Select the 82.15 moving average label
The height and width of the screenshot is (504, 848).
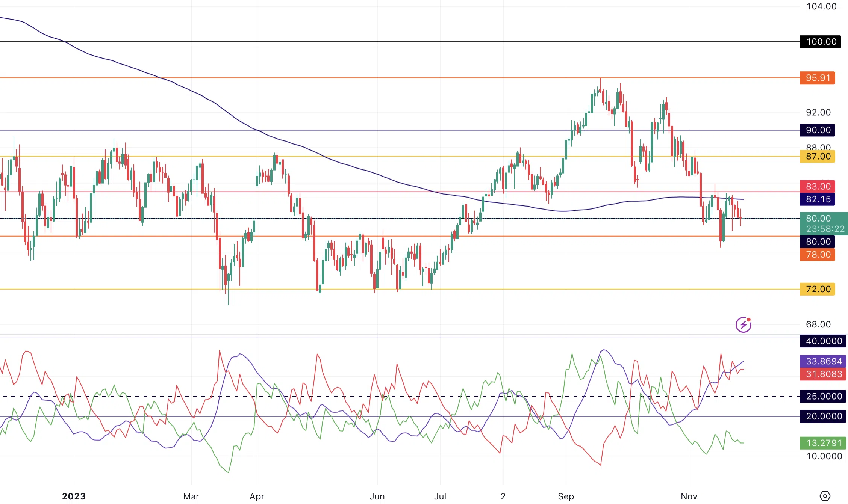818,199
